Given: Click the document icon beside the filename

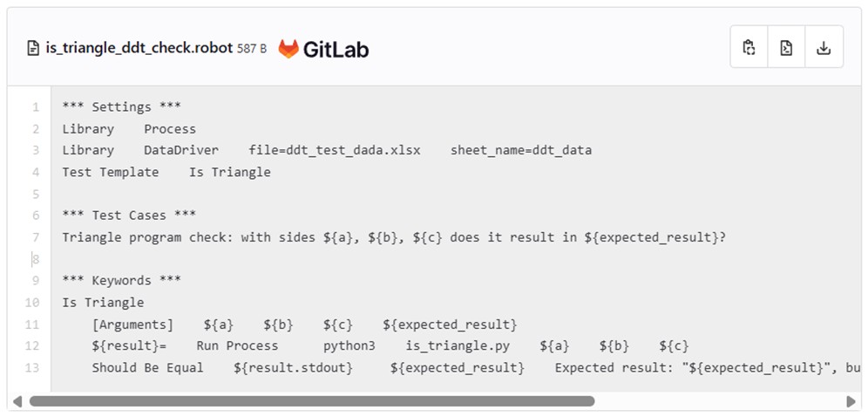Looking at the screenshot, I should coord(34,49).
